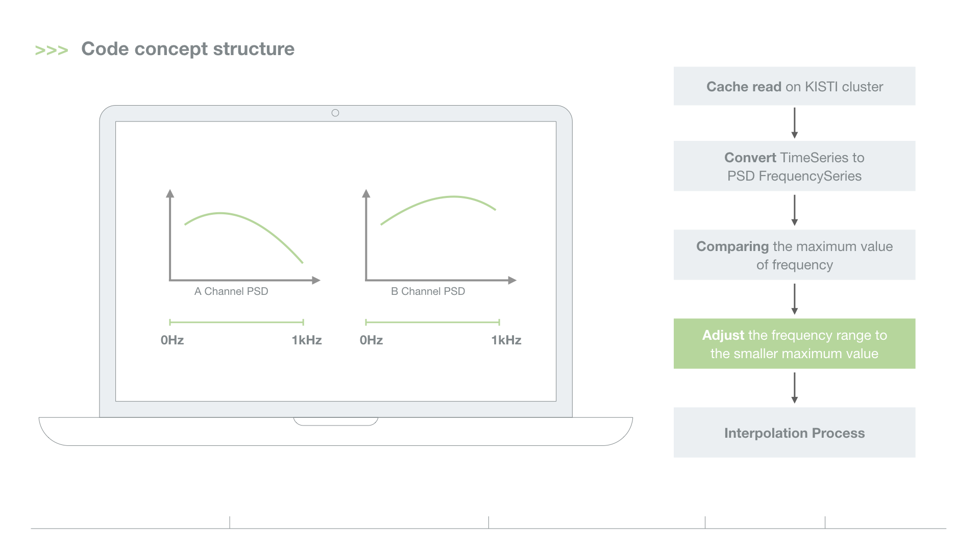The height and width of the screenshot is (551, 980).
Task: Select the Convert TimeSeries to PSD box
Action: click(794, 166)
